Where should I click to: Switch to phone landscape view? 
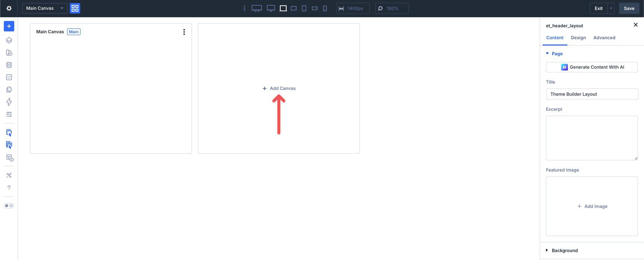click(x=315, y=8)
